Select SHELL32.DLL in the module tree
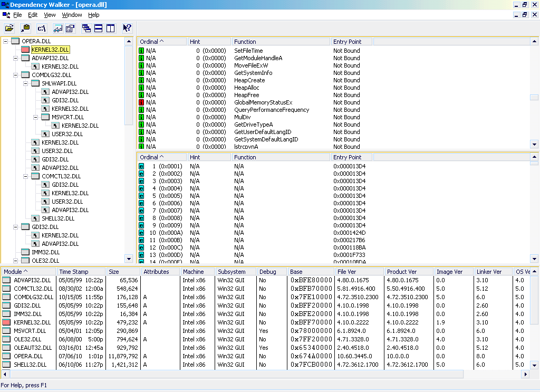 pos(58,218)
